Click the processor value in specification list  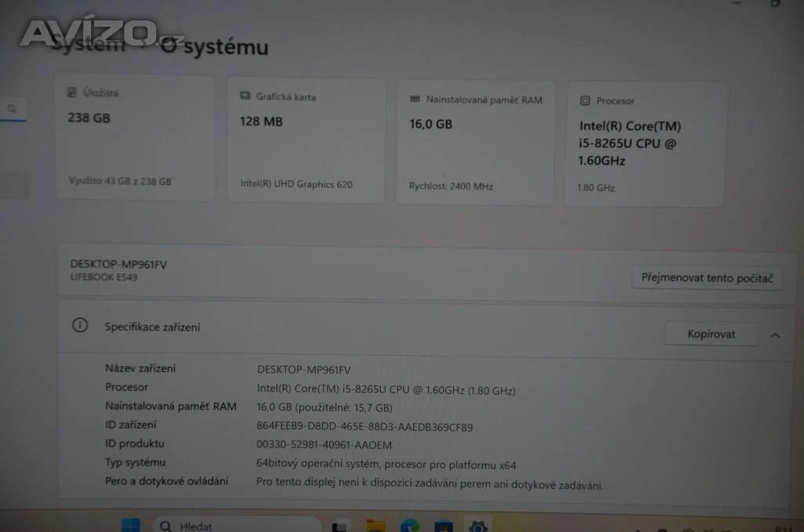pyautogui.click(x=386, y=389)
